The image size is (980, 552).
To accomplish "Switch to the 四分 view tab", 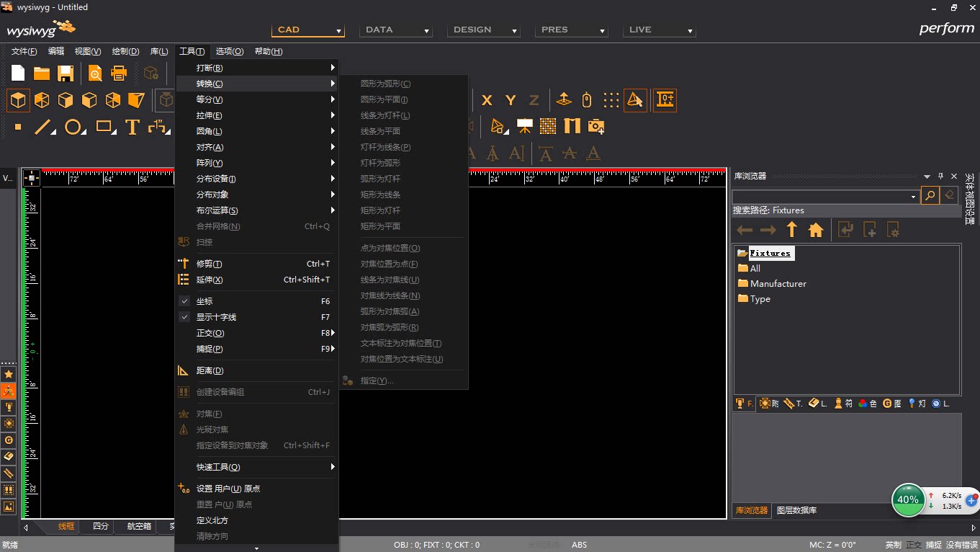I will tap(101, 527).
